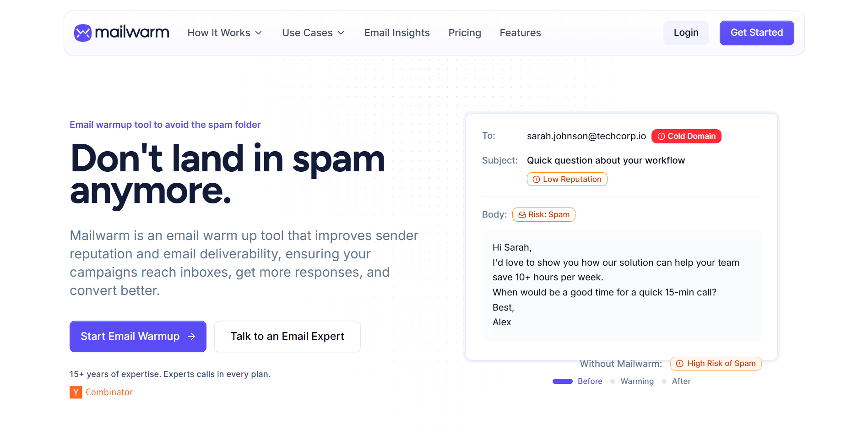
Task: Click the Mailwarm envelope logo icon
Action: [x=83, y=33]
